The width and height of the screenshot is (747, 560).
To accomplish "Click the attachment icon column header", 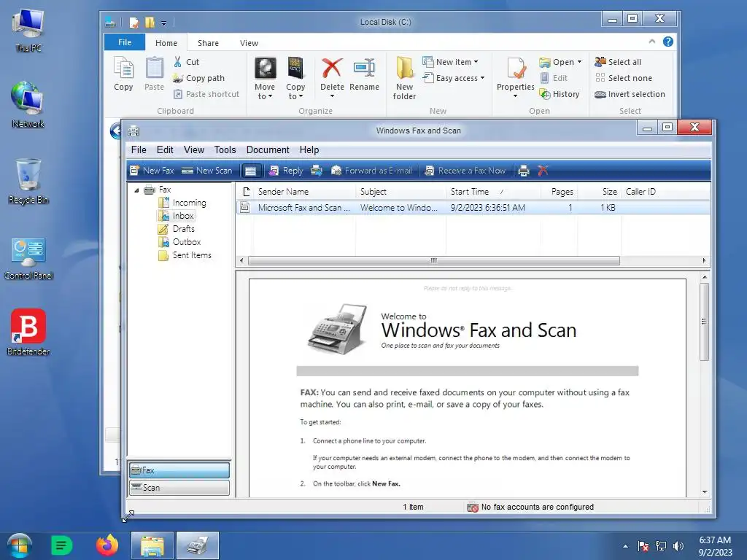I will [246, 192].
